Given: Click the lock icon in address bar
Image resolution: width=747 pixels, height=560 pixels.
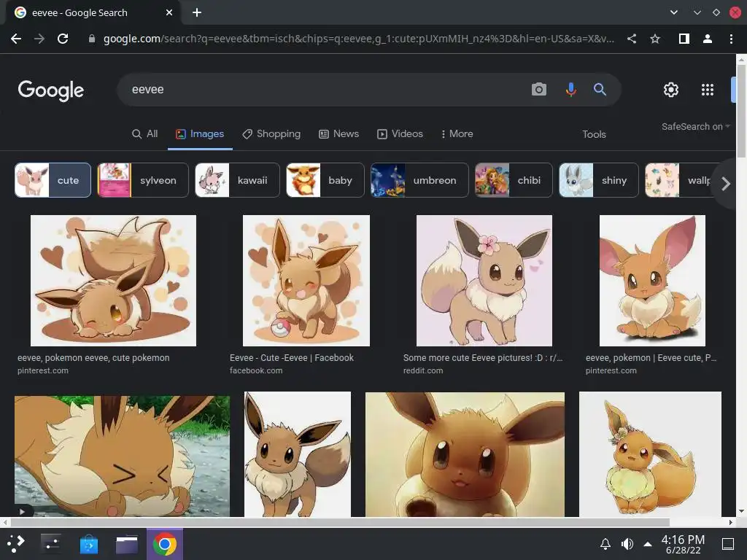Looking at the screenshot, I should (92, 39).
